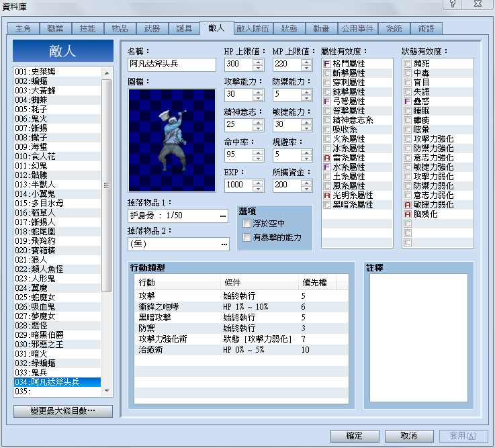Open the 掉落物品 1 item picker
The width and height of the screenshot is (495, 448).
click(x=223, y=216)
